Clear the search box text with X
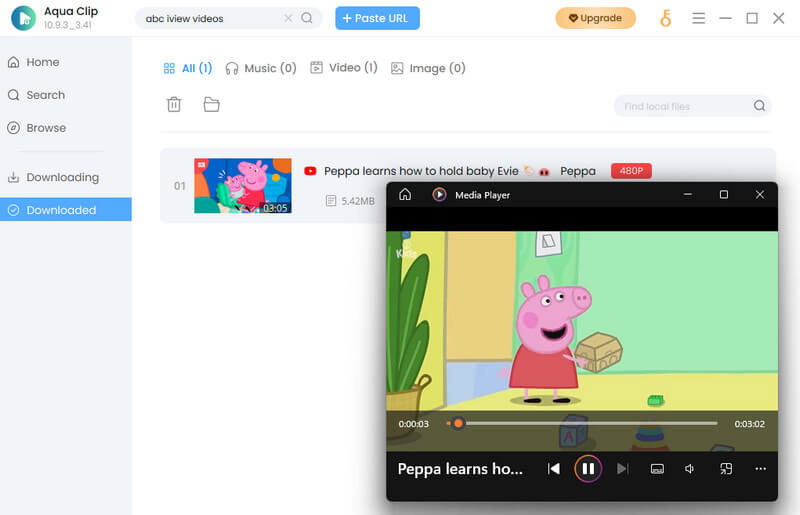This screenshot has width=800, height=515. [288, 18]
